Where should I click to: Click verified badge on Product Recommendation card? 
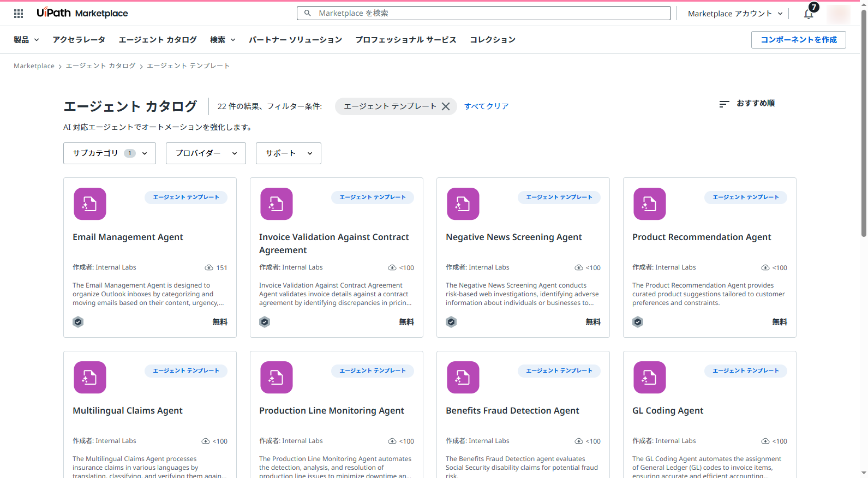coord(638,322)
